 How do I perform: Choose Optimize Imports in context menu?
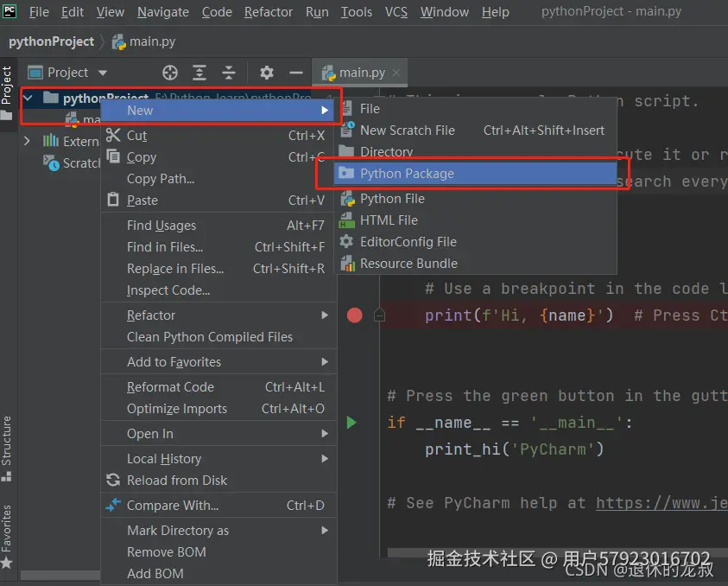(218, 409)
